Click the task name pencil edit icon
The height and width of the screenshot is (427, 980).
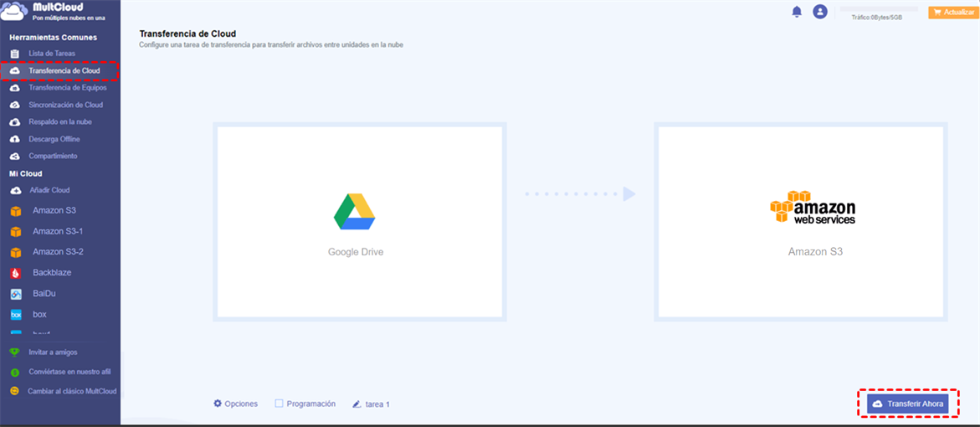pyautogui.click(x=357, y=404)
